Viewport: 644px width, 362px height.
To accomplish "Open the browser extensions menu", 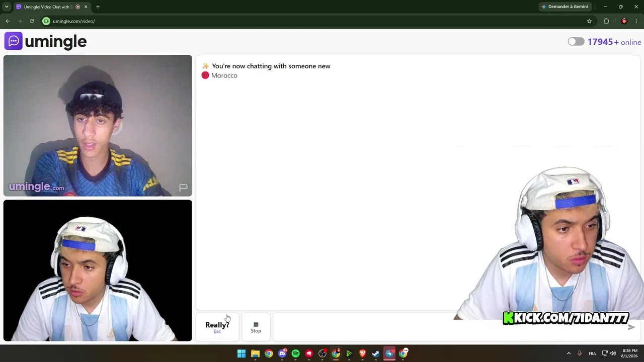I will pos(606,21).
